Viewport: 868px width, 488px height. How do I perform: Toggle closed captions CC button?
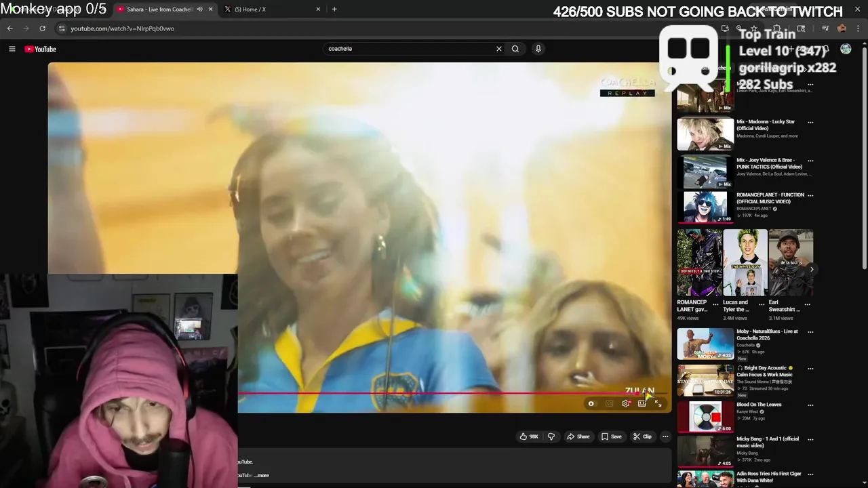pos(609,403)
